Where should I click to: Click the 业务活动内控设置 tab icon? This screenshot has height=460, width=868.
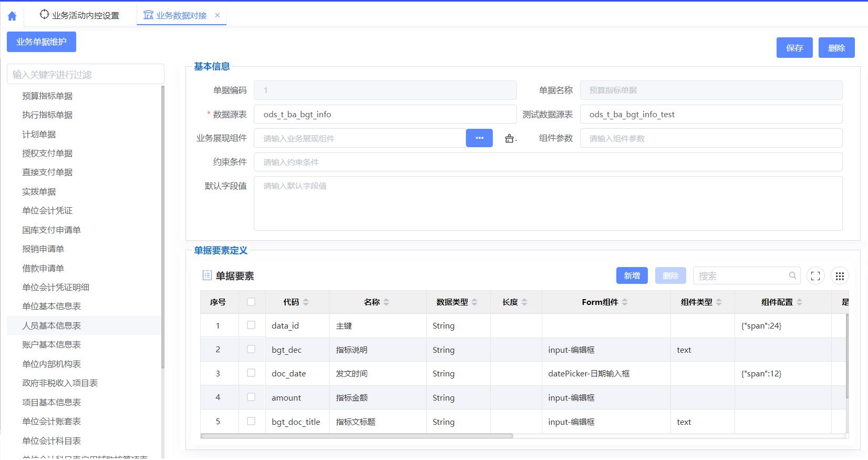[x=45, y=15]
